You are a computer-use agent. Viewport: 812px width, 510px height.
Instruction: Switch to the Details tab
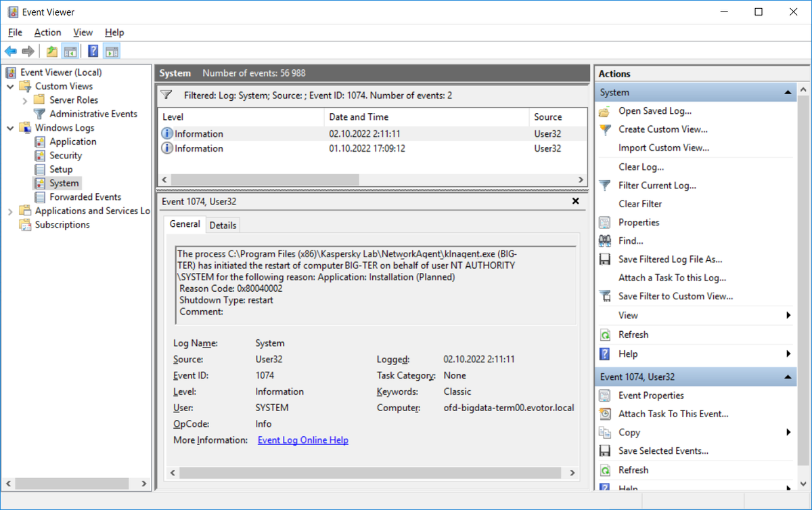[223, 225]
